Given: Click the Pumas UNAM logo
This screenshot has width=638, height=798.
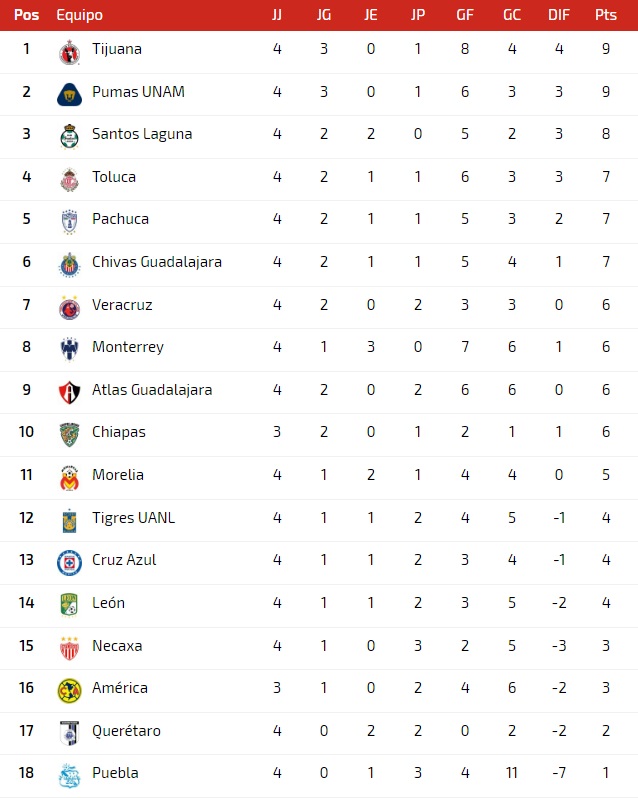Looking at the screenshot, I should pos(69,95).
